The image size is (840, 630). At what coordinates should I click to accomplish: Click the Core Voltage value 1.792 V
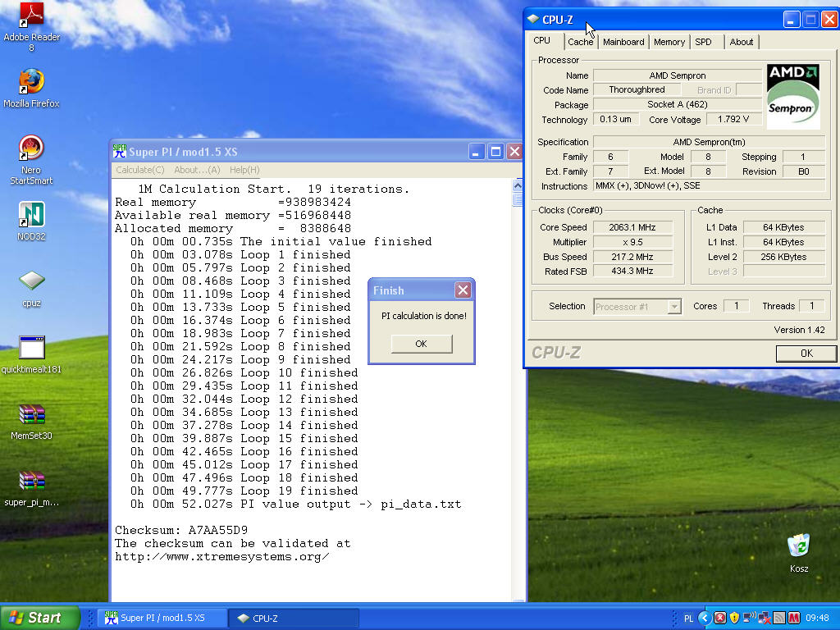(x=733, y=119)
